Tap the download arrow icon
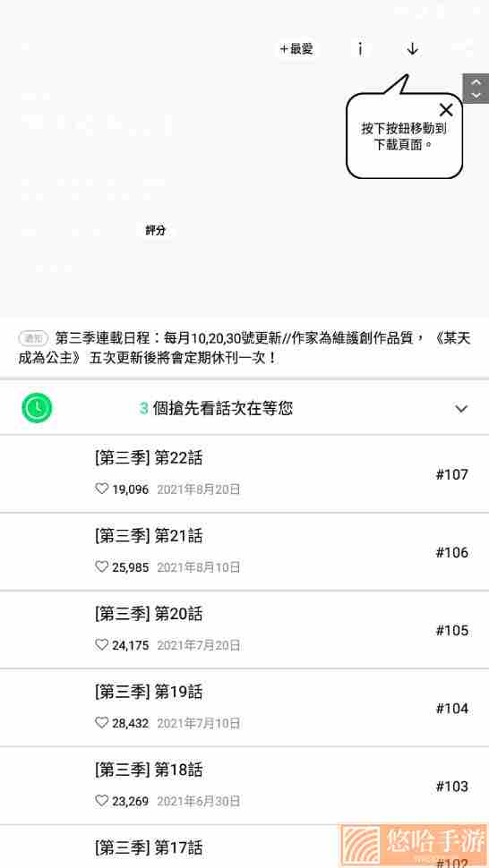The image size is (489, 868). pyautogui.click(x=412, y=48)
